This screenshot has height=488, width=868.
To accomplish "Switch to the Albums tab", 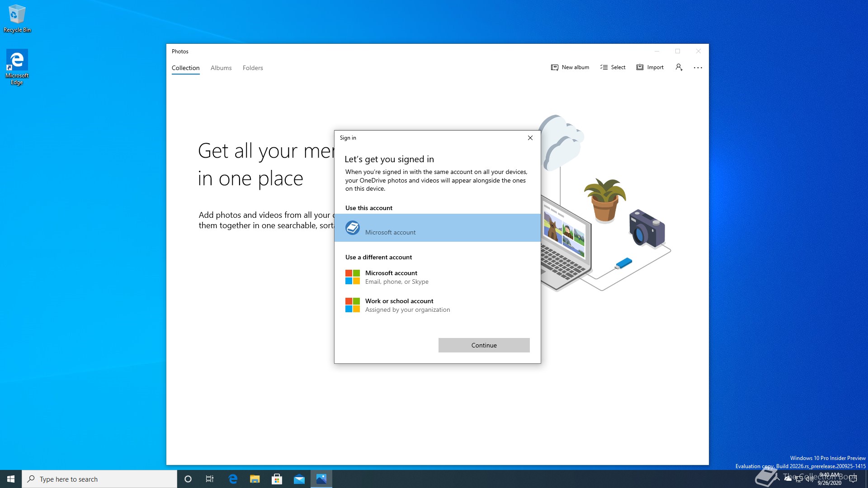I will (x=221, y=68).
